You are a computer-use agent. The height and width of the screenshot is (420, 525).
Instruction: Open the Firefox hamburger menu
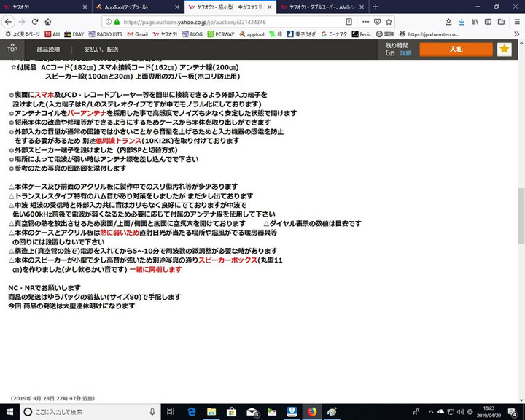pyautogui.click(x=516, y=22)
